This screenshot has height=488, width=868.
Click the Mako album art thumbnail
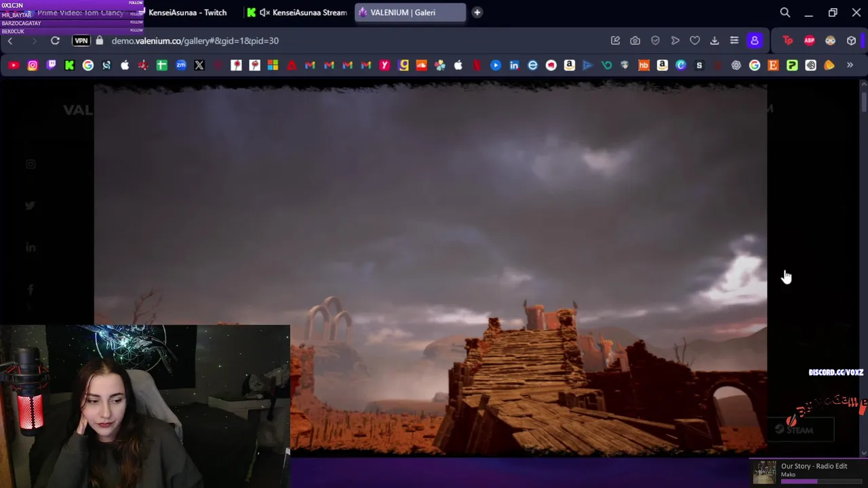point(764,472)
